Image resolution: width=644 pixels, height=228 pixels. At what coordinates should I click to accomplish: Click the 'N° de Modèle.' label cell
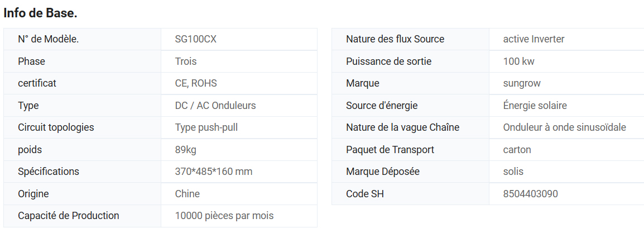point(48,39)
